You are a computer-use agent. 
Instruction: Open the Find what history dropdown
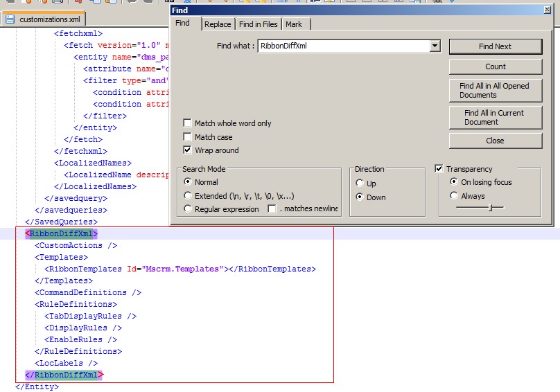[435, 46]
